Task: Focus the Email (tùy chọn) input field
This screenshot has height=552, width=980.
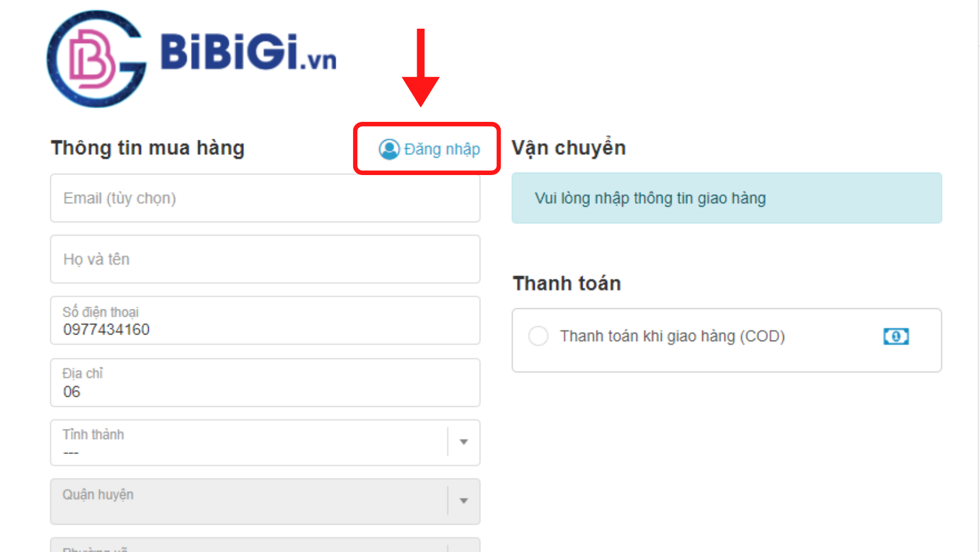Action: tap(265, 198)
